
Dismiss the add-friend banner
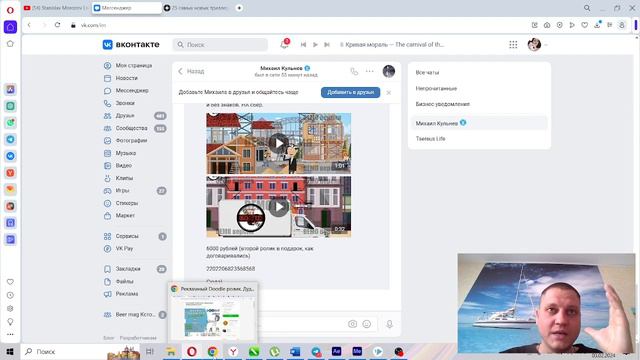(389, 93)
